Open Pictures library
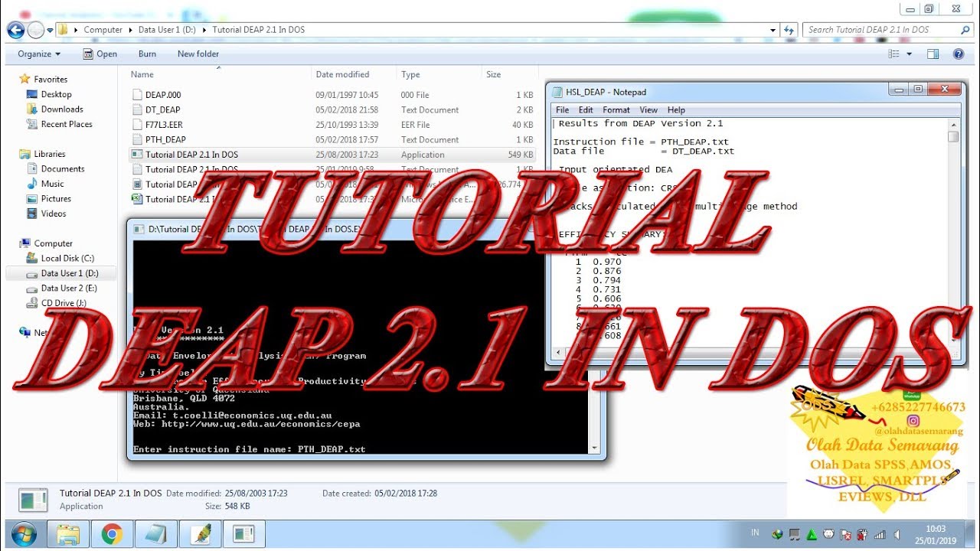 (x=56, y=198)
